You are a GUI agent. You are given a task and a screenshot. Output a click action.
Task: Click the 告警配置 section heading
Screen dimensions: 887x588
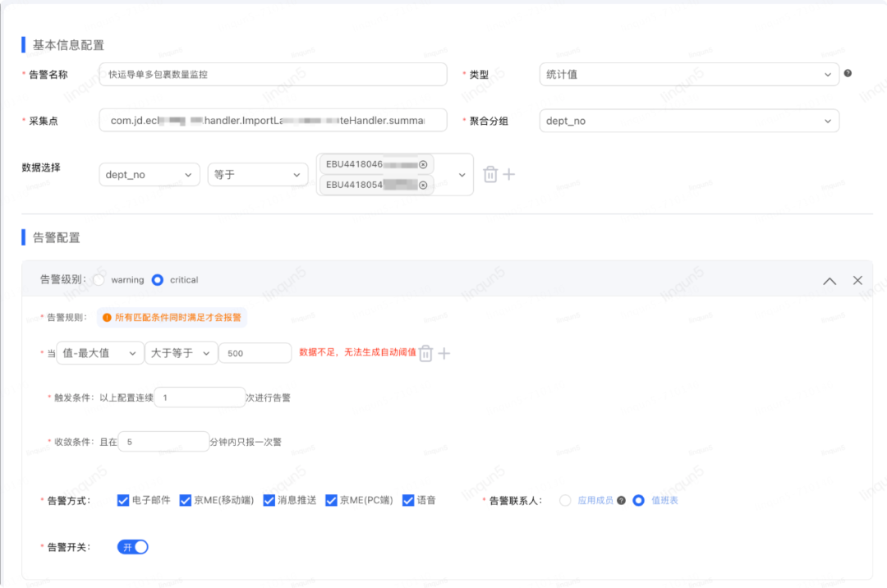[x=57, y=237]
